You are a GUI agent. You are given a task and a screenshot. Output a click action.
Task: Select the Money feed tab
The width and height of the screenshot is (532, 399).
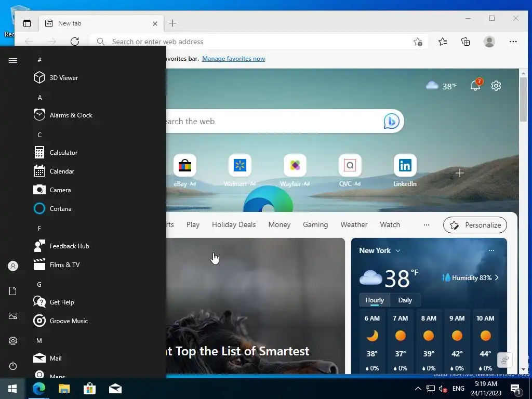279,224
